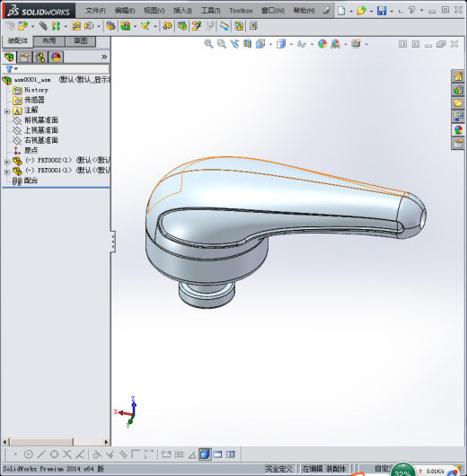Open the DisplayManager color wheel tab

[x=56, y=57]
